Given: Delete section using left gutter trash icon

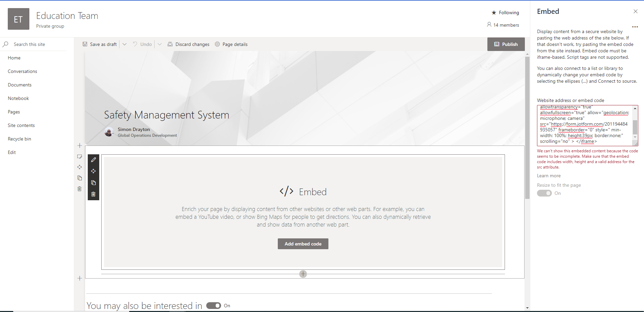Looking at the screenshot, I should pos(80,189).
